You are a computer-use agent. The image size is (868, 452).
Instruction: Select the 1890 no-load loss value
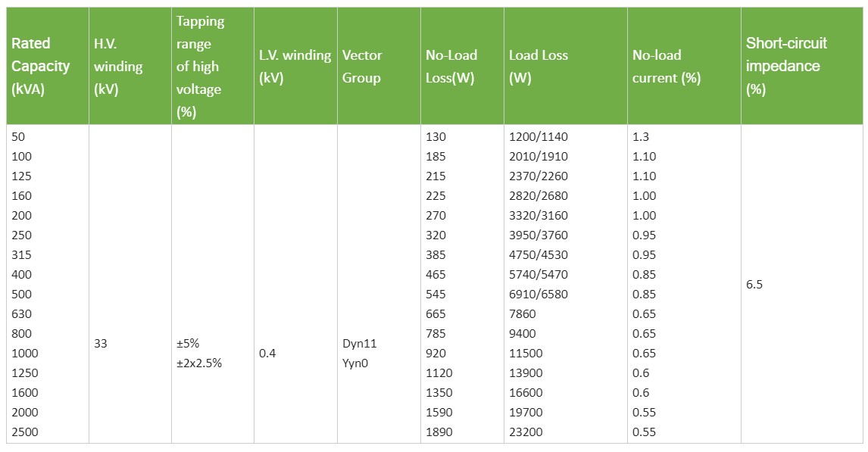[x=439, y=432]
